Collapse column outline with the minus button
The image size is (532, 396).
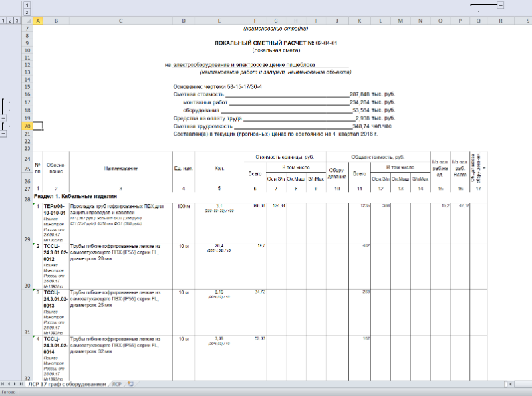point(501,5)
